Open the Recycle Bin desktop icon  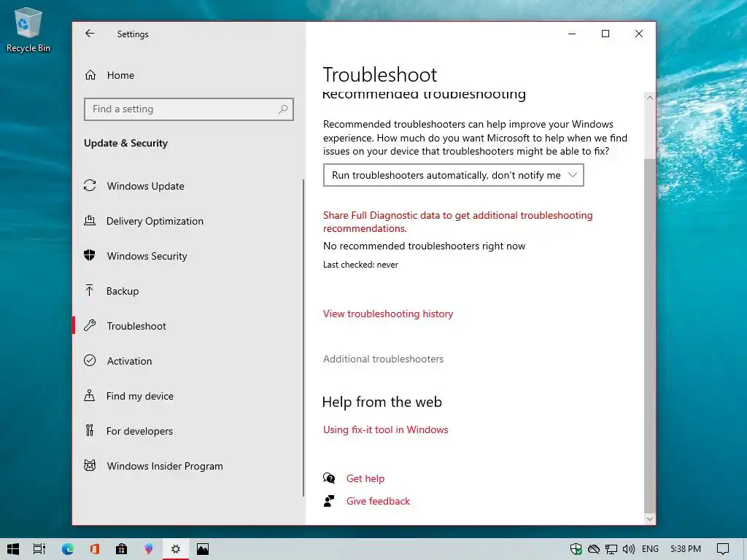[28, 30]
